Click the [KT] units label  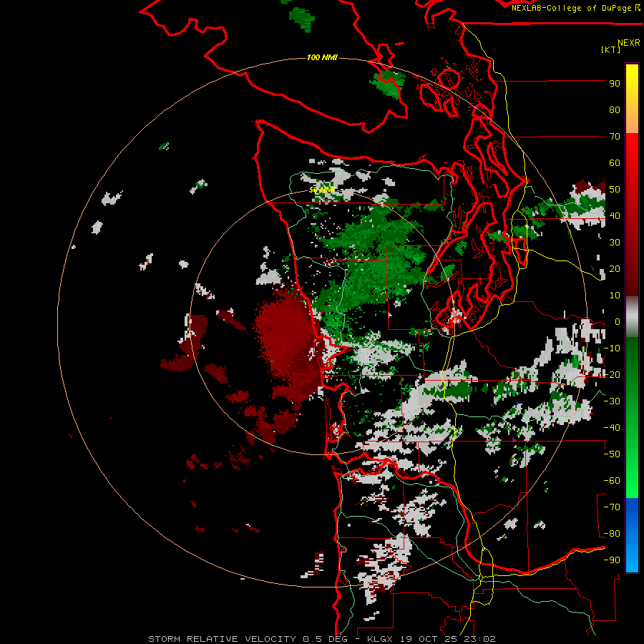[610, 49]
